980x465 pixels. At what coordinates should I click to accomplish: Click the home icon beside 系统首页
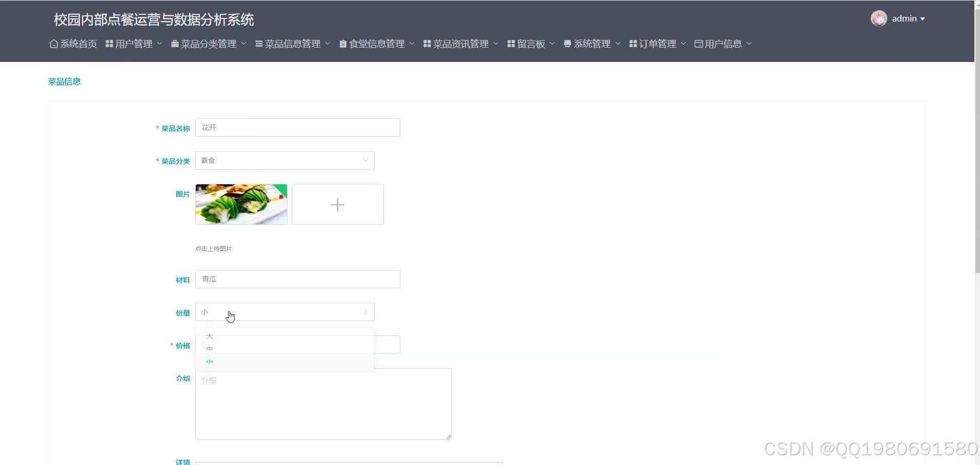53,44
